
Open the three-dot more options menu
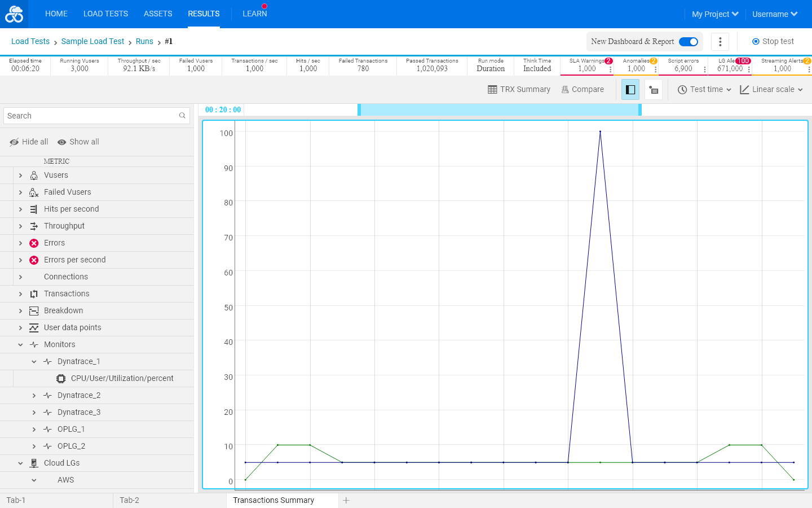click(x=720, y=42)
